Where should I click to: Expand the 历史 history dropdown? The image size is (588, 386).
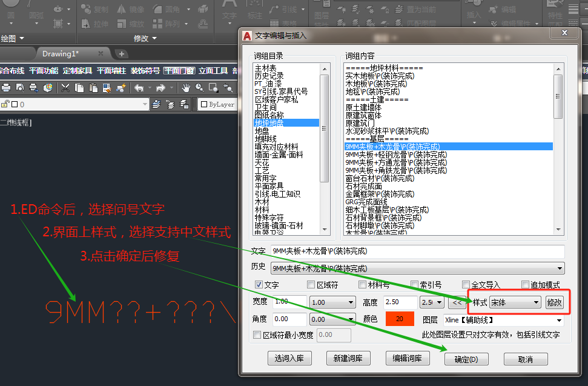[x=417, y=268]
